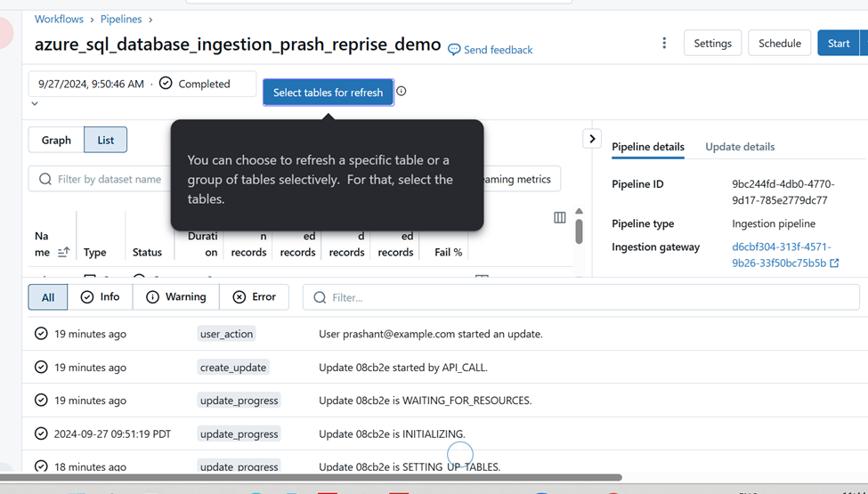Collapse the details side panel with the arrow

(592, 139)
